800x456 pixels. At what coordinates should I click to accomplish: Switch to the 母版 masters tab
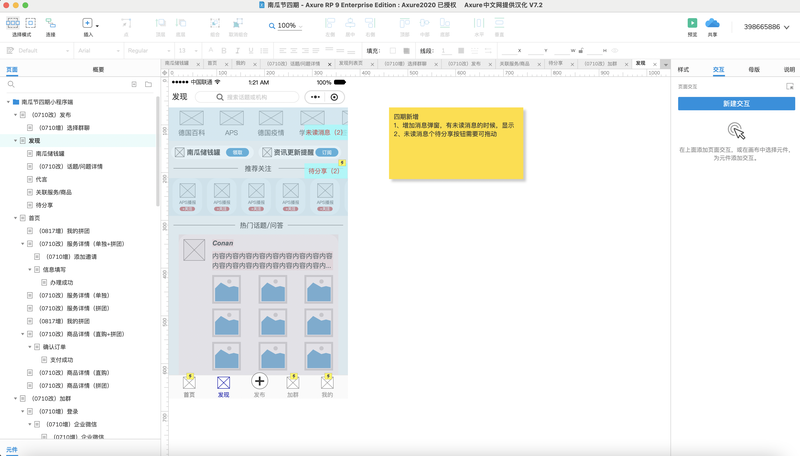pos(754,69)
